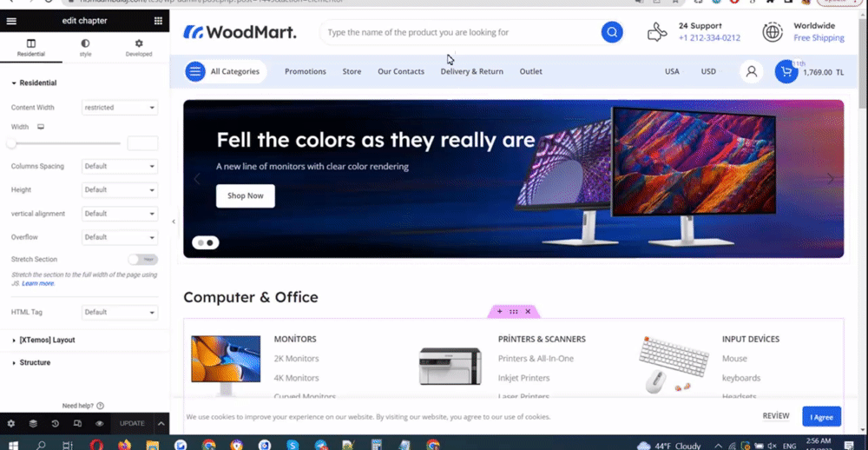Toggle the Stretch Section switch
The height and width of the screenshot is (450, 868).
(x=143, y=260)
